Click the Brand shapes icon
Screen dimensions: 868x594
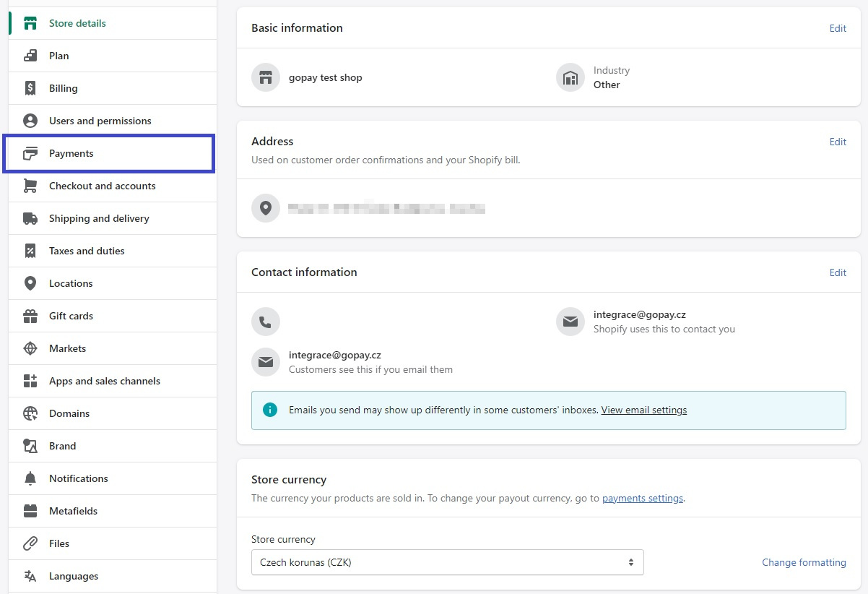[x=30, y=446]
